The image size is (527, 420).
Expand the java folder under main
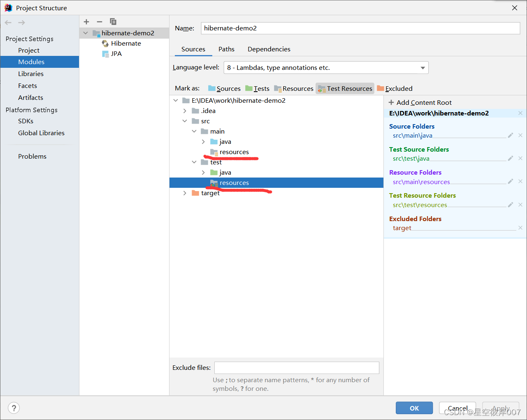click(x=203, y=141)
